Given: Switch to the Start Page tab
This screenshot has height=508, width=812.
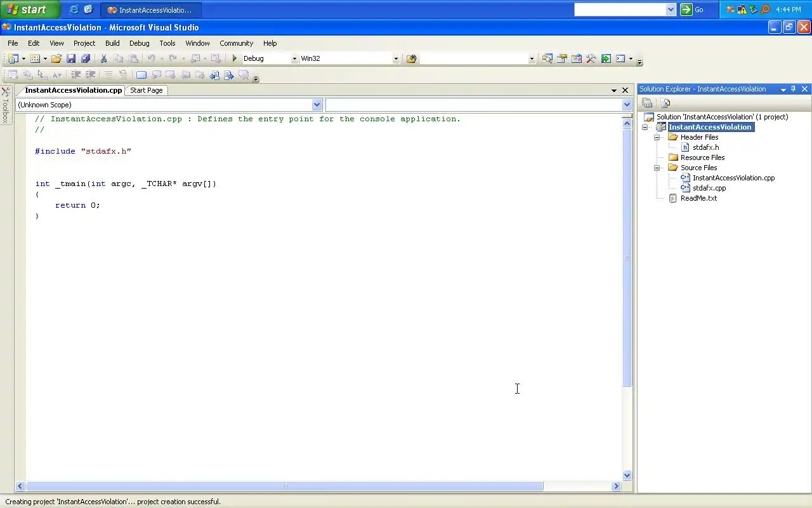Looking at the screenshot, I should (x=147, y=90).
